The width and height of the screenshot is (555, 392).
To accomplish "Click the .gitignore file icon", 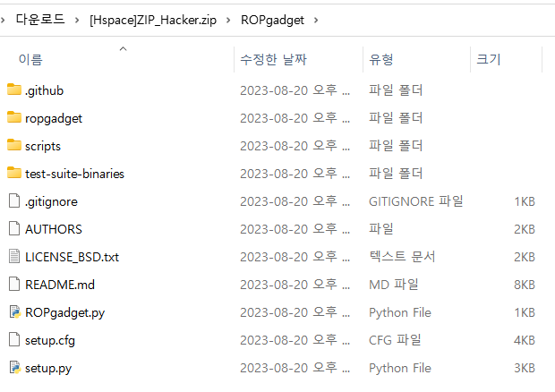I will click(14, 200).
